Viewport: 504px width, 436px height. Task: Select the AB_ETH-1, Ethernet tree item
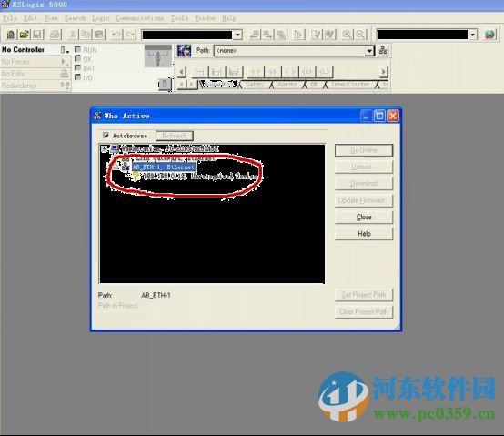pos(164,167)
